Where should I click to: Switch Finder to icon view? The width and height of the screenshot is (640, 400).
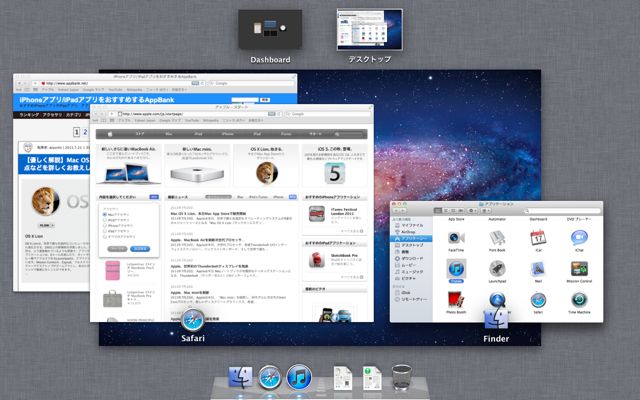coord(438,211)
